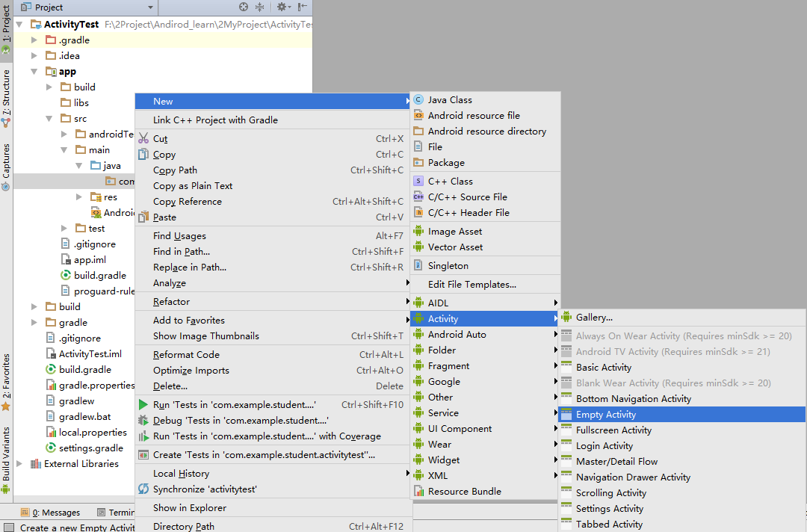Expand External Libraries node

(x=19, y=463)
